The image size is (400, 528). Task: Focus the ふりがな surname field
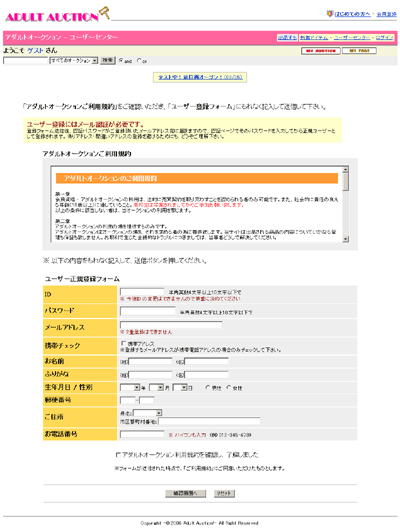tap(150, 374)
